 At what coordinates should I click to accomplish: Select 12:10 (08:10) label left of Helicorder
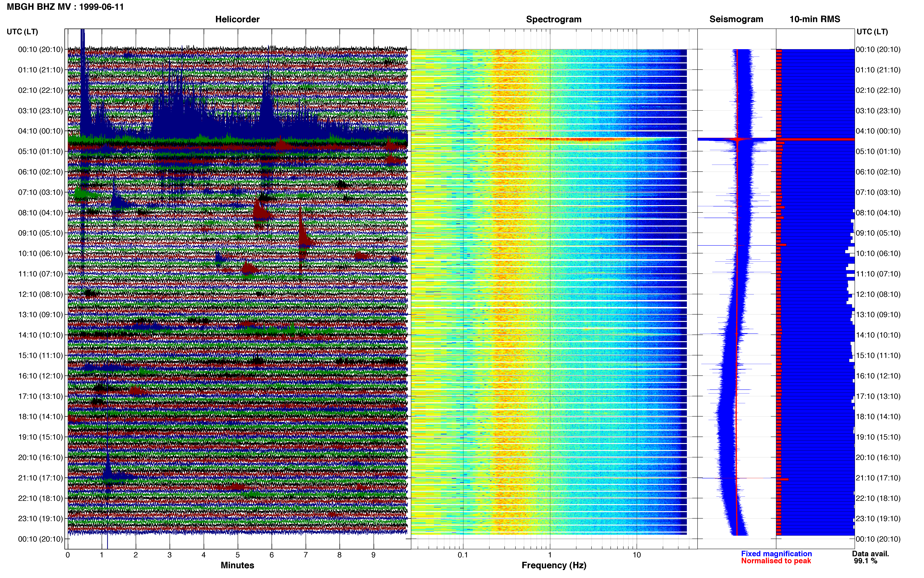point(41,294)
